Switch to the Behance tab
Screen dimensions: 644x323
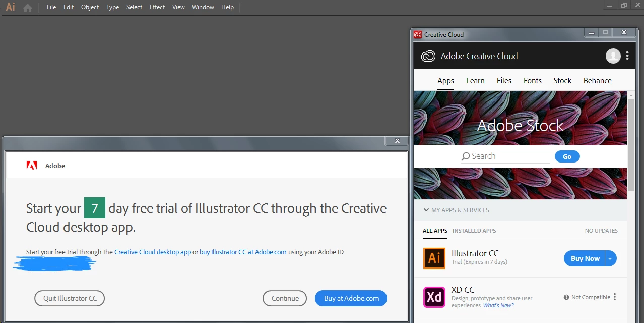point(598,81)
